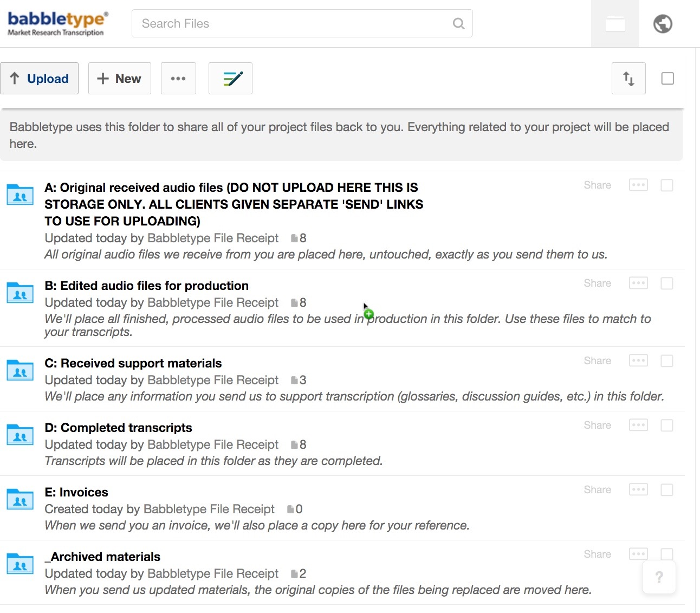Click the babbletype logo
The image size is (700, 613).
click(57, 24)
